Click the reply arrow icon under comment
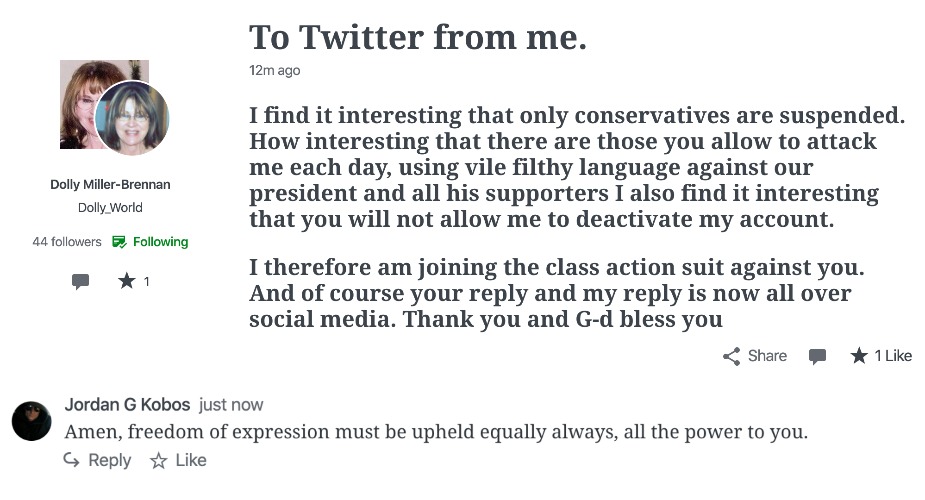Image resolution: width=925 pixels, height=500 pixels. click(x=71, y=460)
